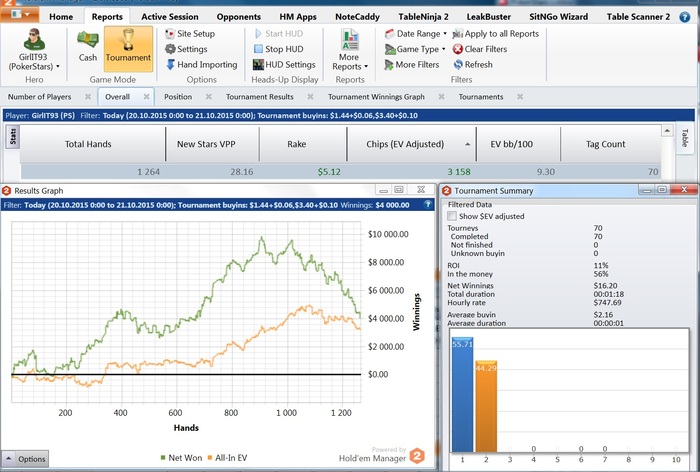The image size is (700, 472).
Task: Switch to Number of Players report tab
Action: tap(39, 97)
